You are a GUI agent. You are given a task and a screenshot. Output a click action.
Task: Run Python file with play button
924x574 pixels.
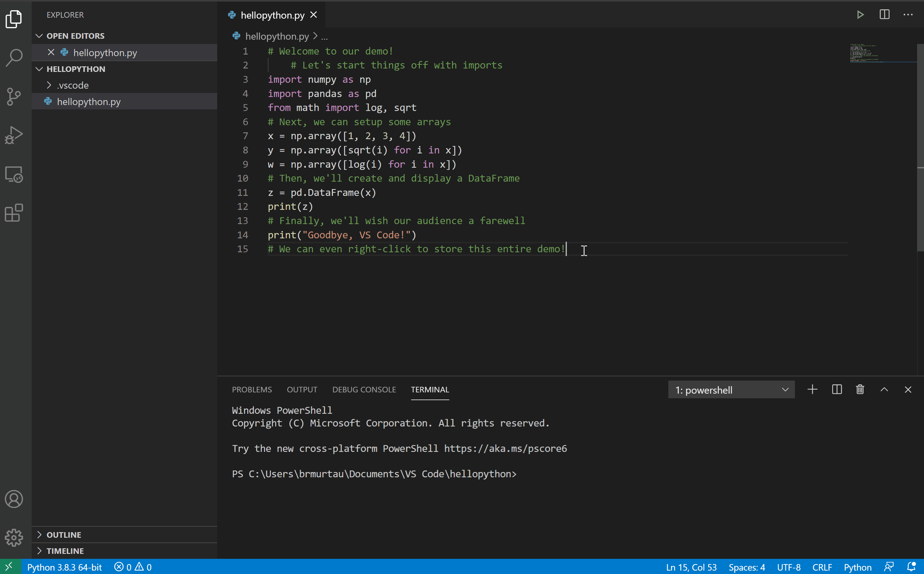point(860,15)
